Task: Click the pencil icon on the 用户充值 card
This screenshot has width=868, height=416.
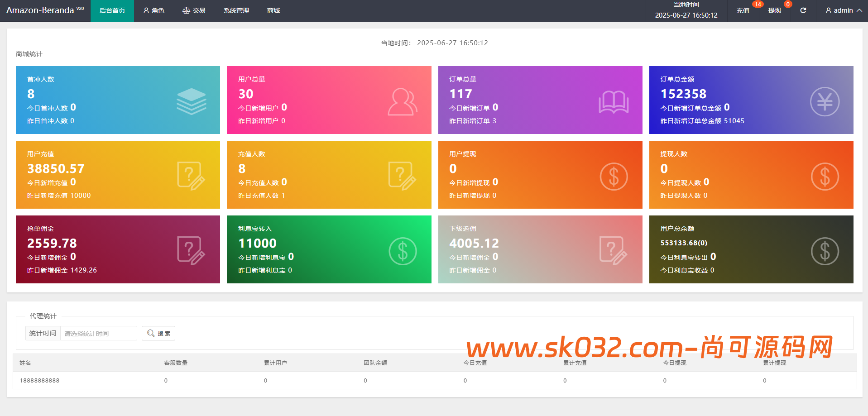Action: (191, 175)
